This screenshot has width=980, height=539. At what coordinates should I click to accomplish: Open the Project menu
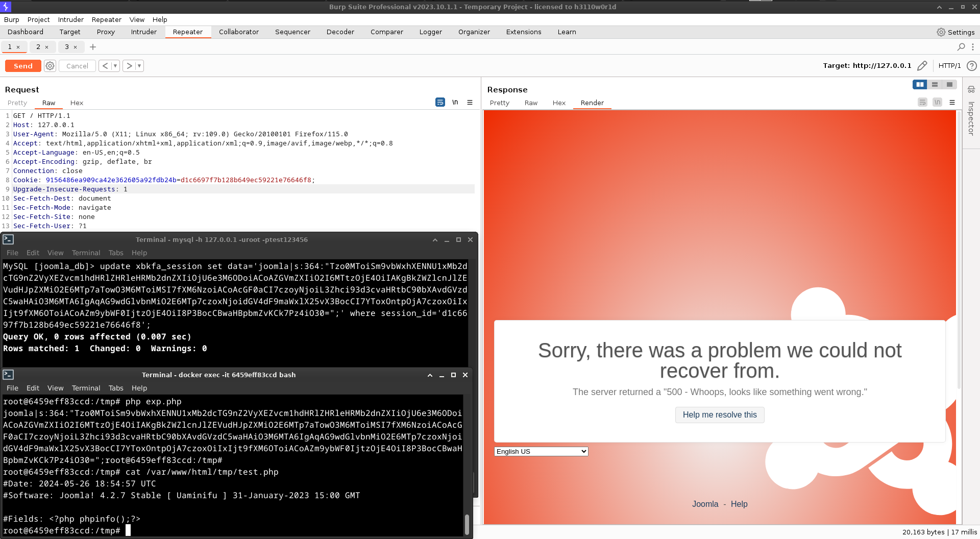(39, 19)
